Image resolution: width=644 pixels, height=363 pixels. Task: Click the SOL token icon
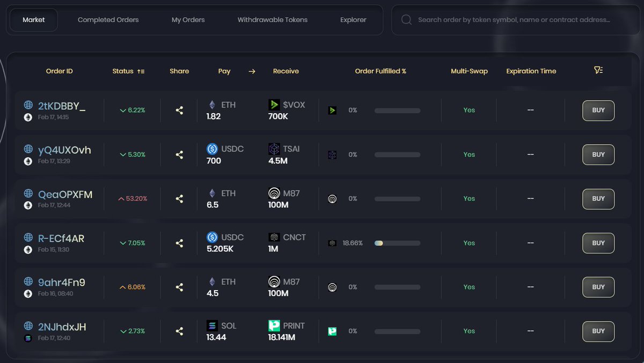212,325
